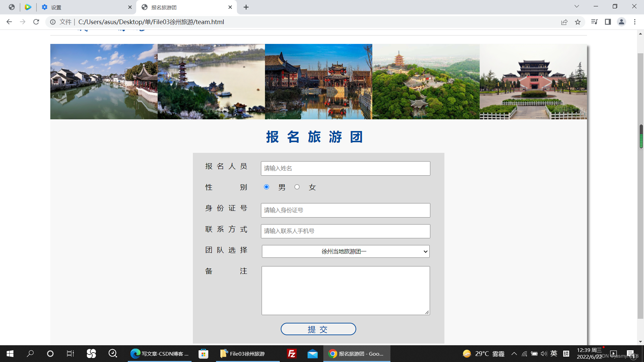Open the browser side panel icon
The width and height of the screenshot is (644, 362).
click(x=608, y=22)
